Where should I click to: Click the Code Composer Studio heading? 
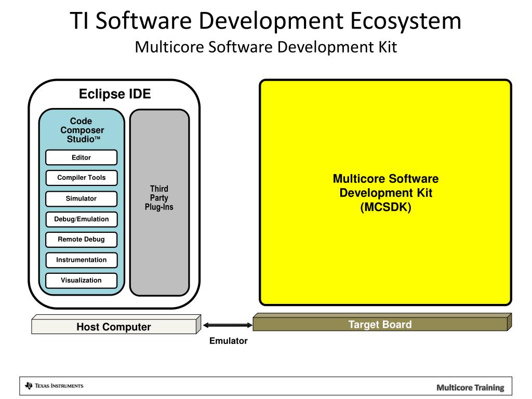[x=82, y=130]
